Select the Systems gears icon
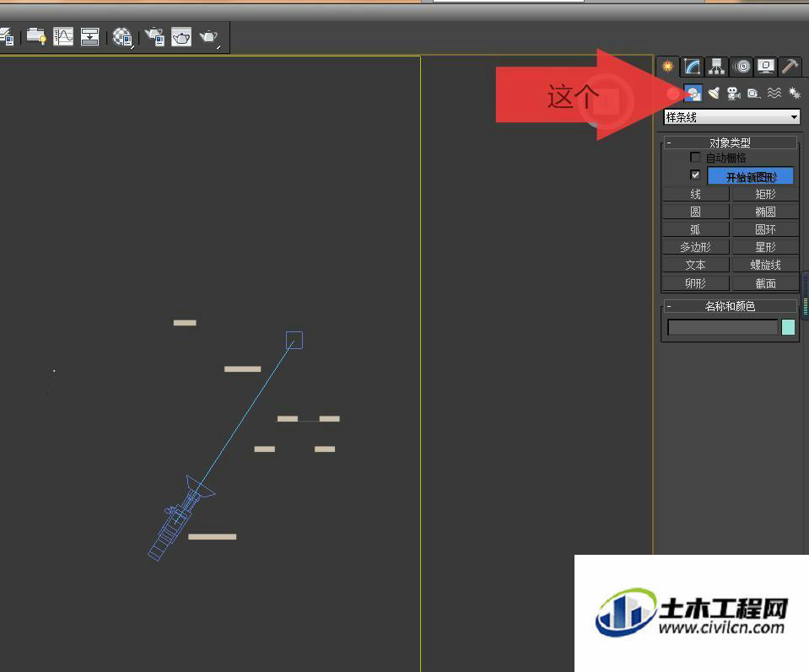 coord(795,94)
